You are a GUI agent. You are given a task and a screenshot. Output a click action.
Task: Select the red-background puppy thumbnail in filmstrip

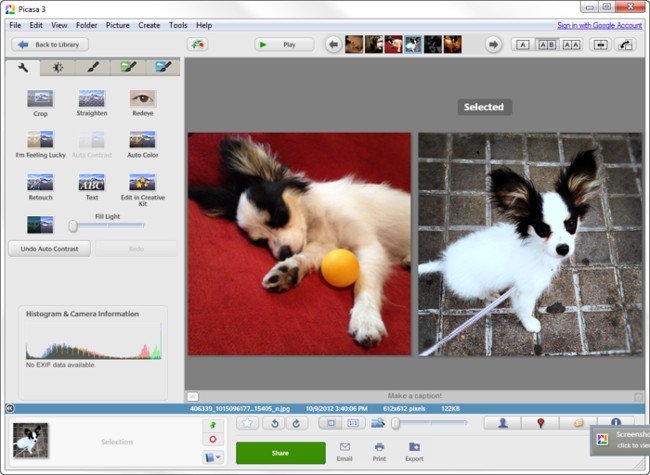tap(393, 44)
